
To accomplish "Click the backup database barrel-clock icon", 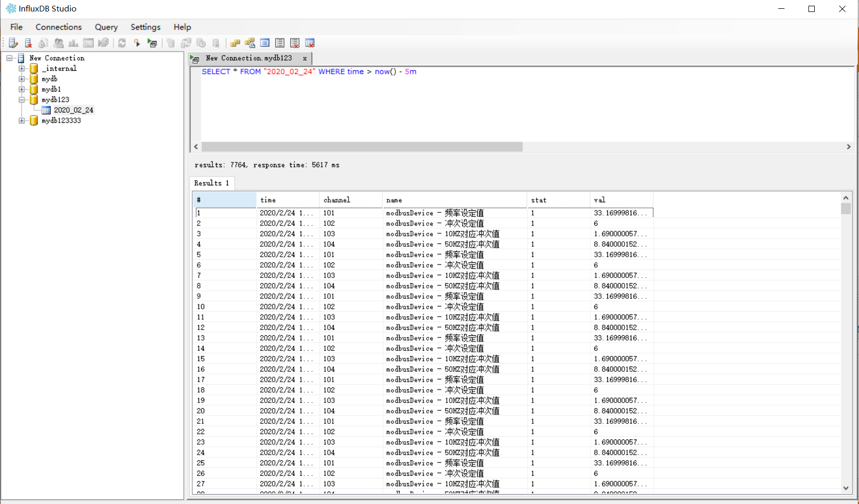I will [201, 43].
